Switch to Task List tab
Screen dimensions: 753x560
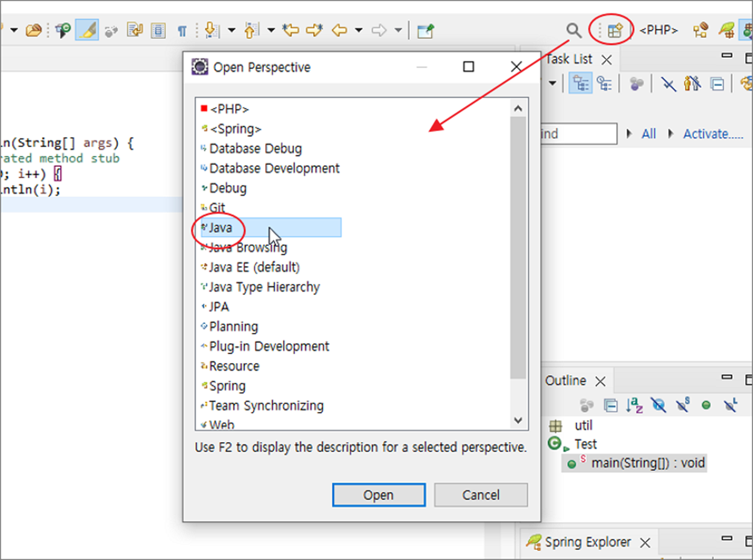(569, 59)
